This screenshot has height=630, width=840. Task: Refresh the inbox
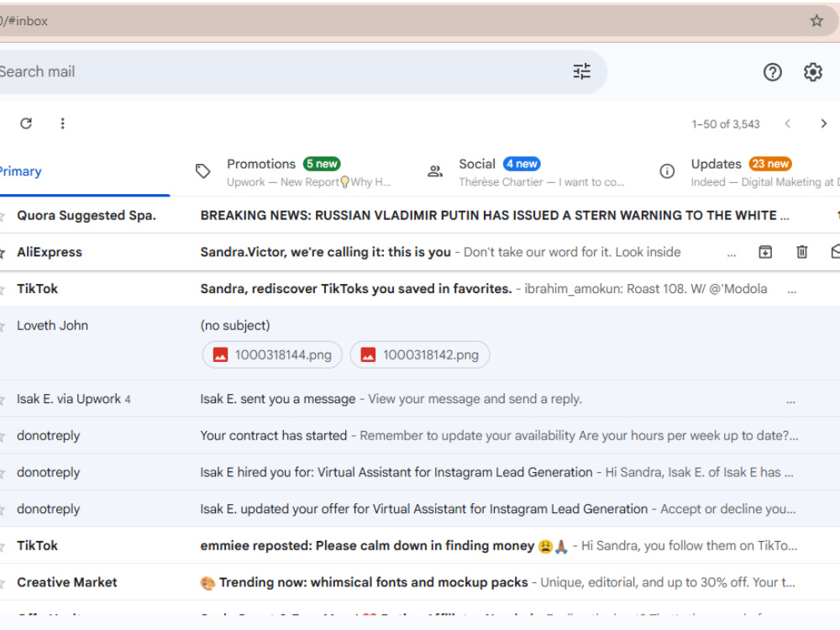tap(26, 123)
